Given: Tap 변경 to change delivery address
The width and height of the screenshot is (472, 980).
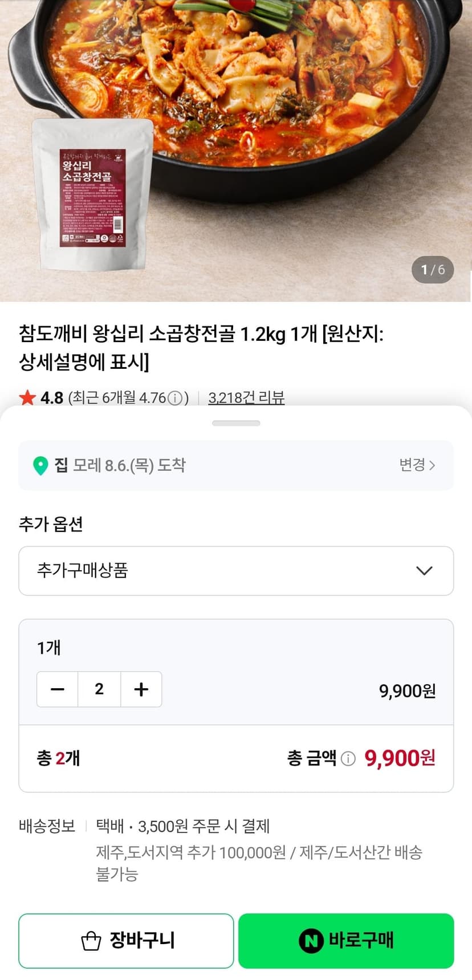Looking at the screenshot, I should click(417, 465).
